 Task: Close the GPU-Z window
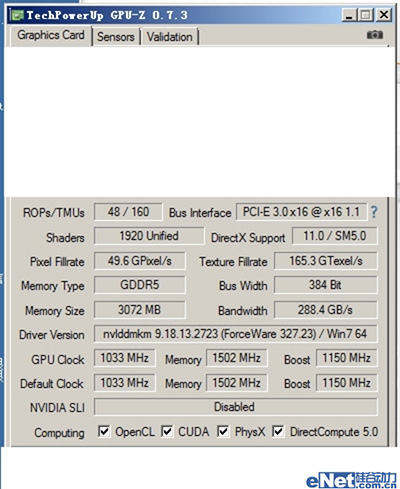pos(384,15)
